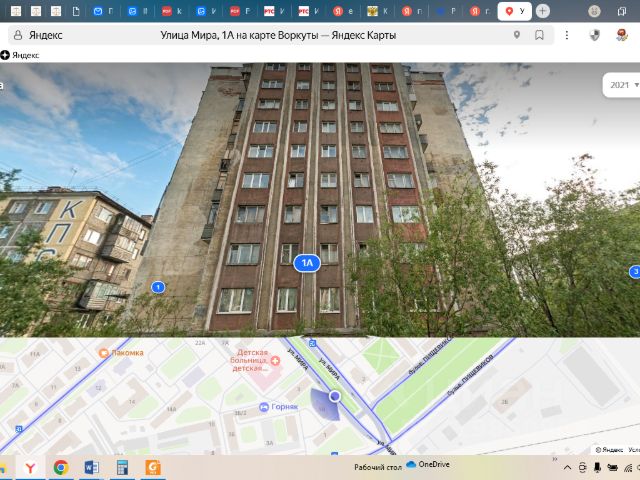Open the orange G app on taskbar
640x480 pixels.
click(x=153, y=468)
